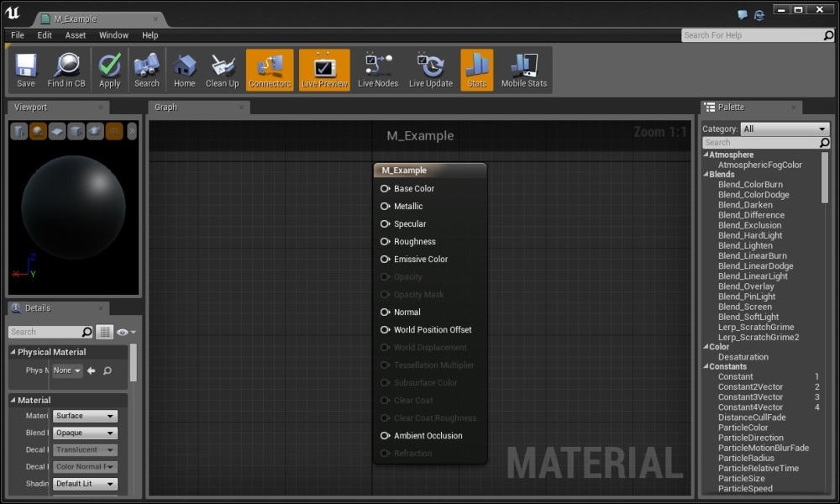Find the material in Content Browser

point(67,70)
